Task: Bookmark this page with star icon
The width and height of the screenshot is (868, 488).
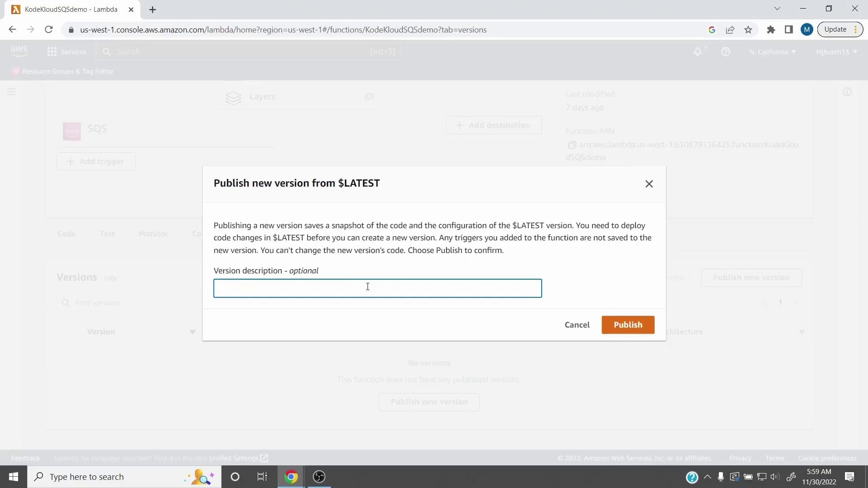Action: tap(748, 30)
